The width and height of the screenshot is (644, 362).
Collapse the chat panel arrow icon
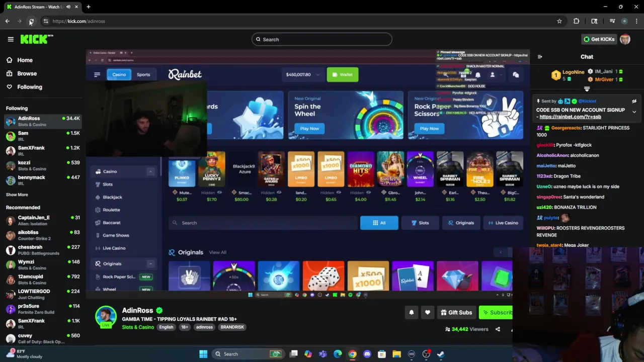pyautogui.click(x=539, y=57)
